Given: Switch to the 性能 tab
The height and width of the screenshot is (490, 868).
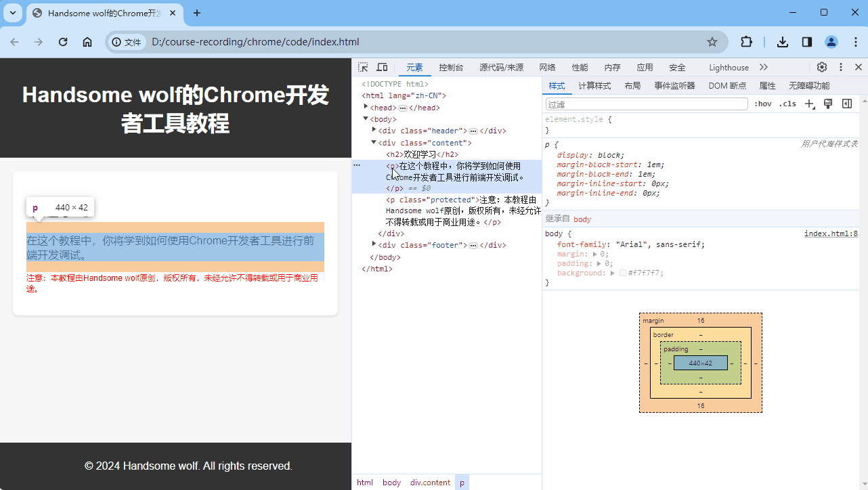Looking at the screenshot, I should [580, 67].
